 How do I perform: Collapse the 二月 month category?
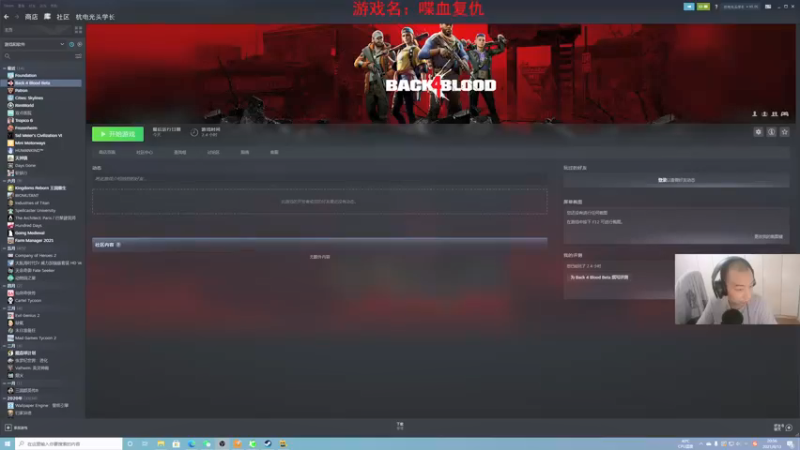(5, 345)
